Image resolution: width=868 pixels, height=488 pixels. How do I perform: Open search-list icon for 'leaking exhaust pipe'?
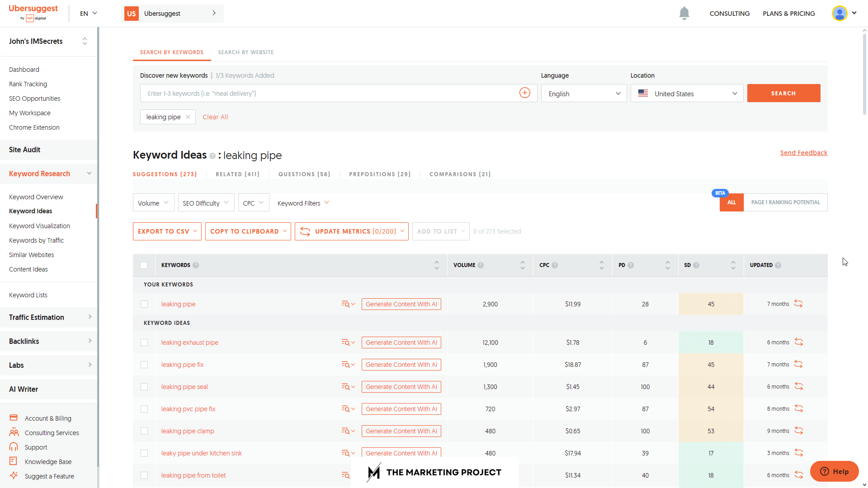pos(348,343)
